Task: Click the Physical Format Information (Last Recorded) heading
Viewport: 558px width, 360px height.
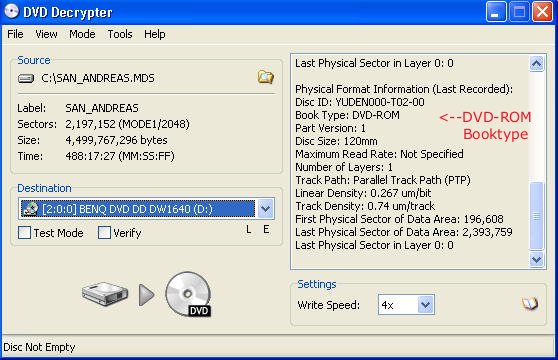Action: [x=404, y=89]
